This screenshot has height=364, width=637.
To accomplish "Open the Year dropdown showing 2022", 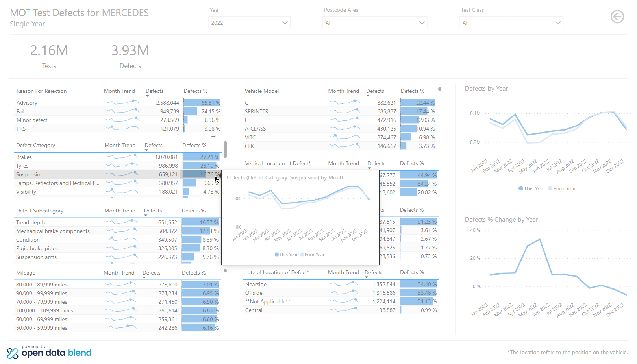I will (x=249, y=22).
